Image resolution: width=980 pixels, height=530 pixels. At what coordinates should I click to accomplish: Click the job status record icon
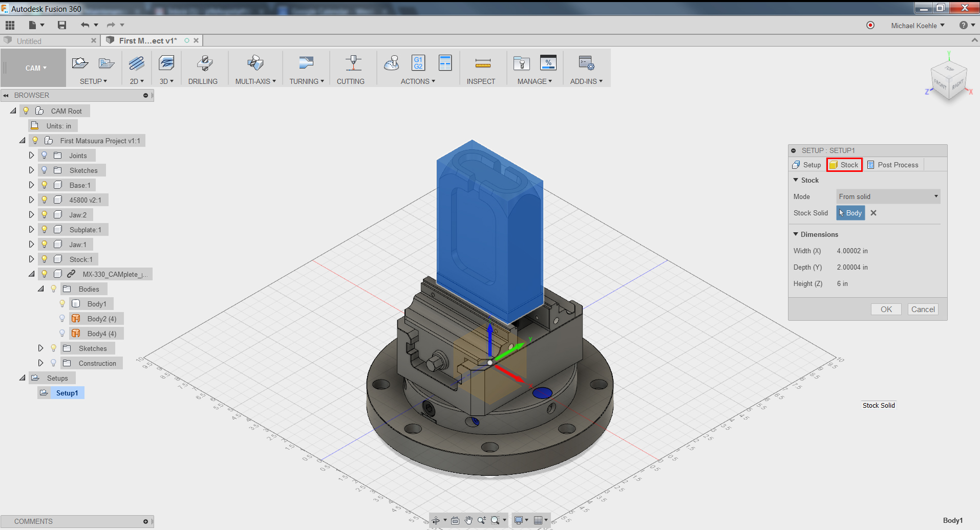point(870,25)
